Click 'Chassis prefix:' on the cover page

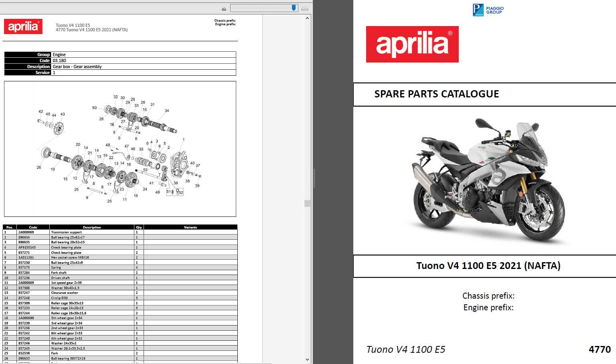488,296
